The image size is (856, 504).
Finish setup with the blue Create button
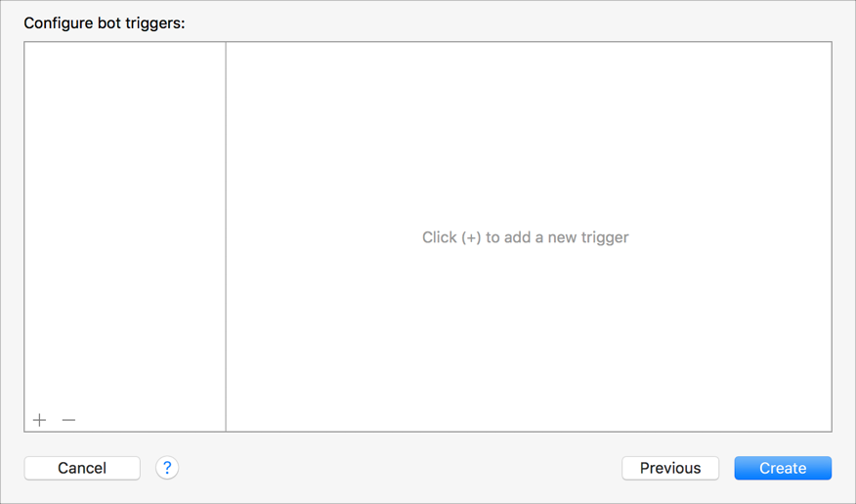click(x=783, y=468)
